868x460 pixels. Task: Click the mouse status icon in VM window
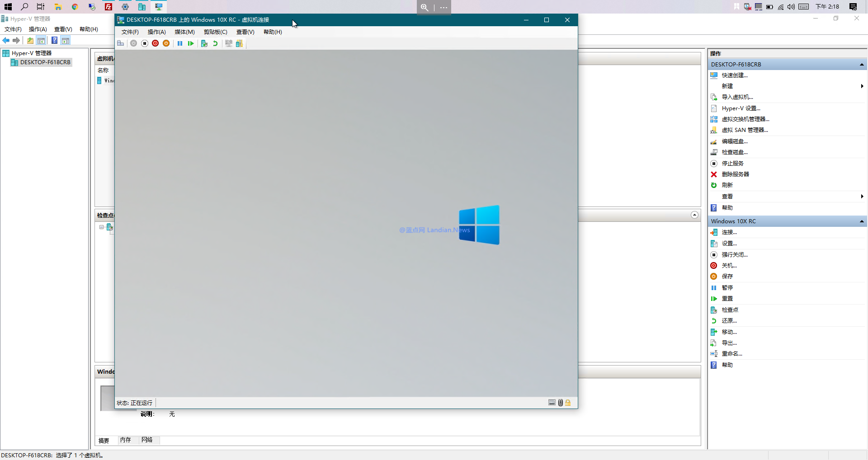click(x=561, y=403)
